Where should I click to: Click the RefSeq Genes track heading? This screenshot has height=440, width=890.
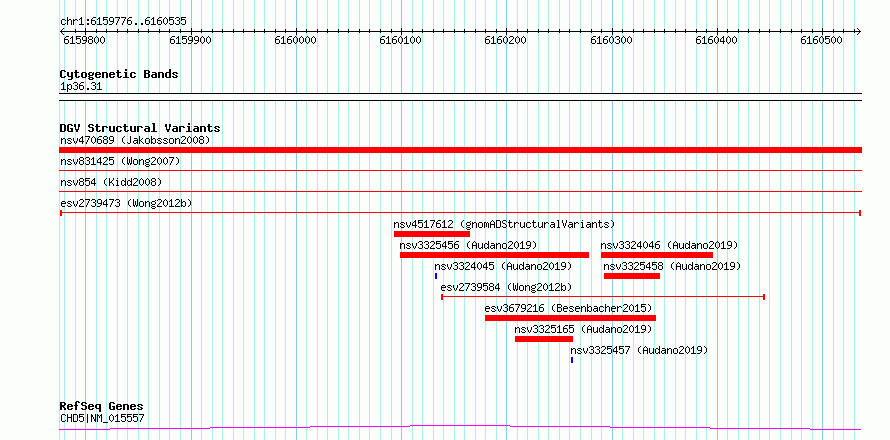pos(101,406)
